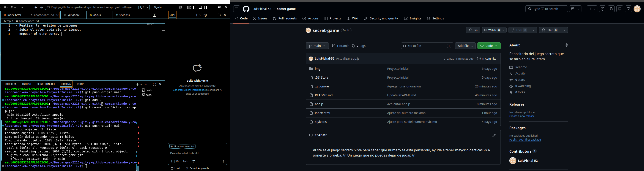Open the main branch selector dropdown
Viewport: 644px width, 171px height.
pyautogui.click(x=317, y=46)
